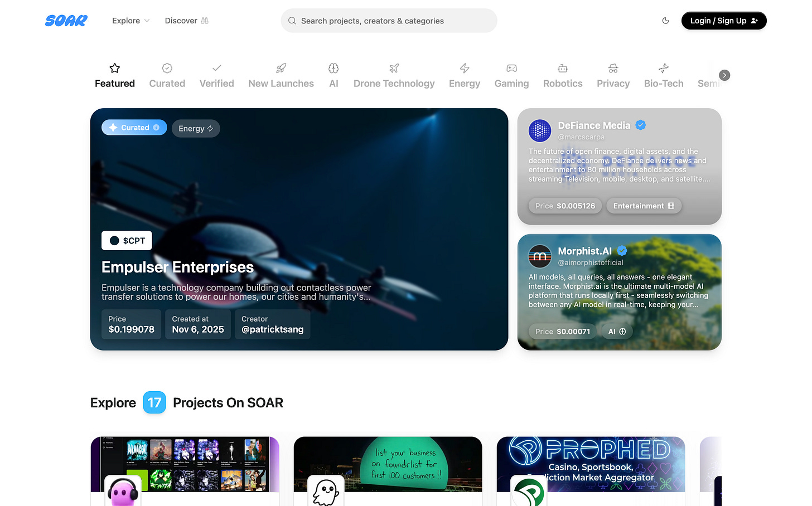Image resolution: width=812 pixels, height=506 pixels.
Task: Open the New Launches tab
Action: [x=281, y=76]
